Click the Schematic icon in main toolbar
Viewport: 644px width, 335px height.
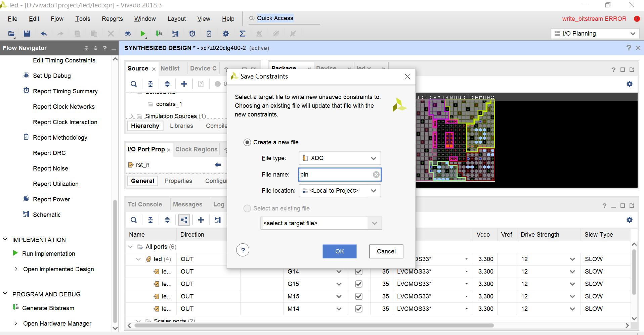(x=175, y=34)
